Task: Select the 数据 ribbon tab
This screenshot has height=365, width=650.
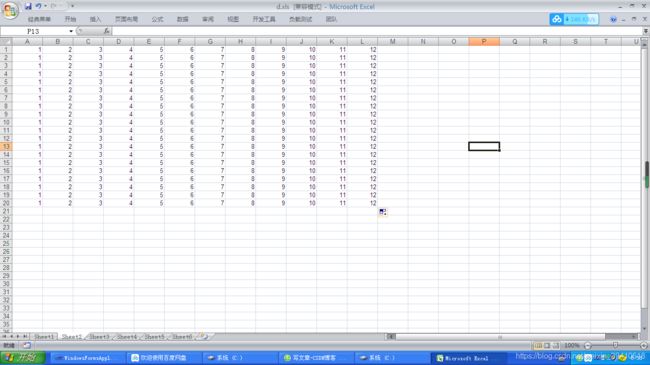Action: [x=182, y=19]
